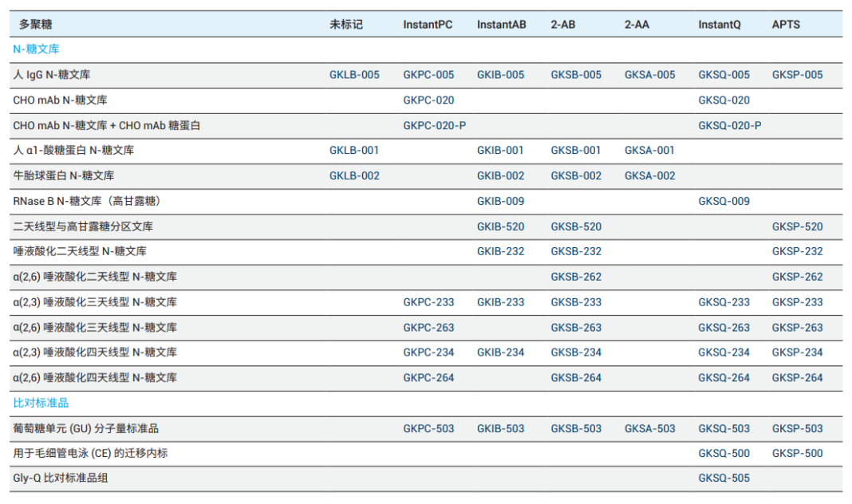Click the 比对标准品 section heading
The width and height of the screenshot is (852, 504).
click(41, 404)
